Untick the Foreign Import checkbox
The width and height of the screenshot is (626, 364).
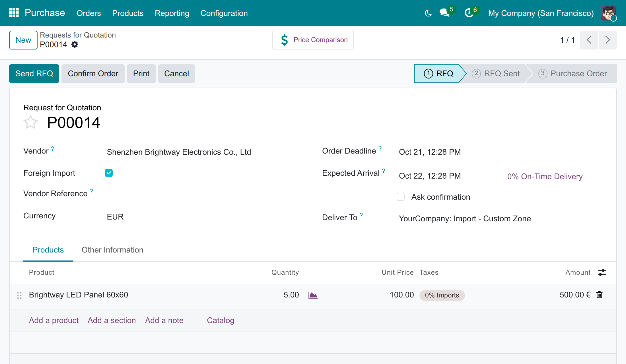tap(109, 173)
